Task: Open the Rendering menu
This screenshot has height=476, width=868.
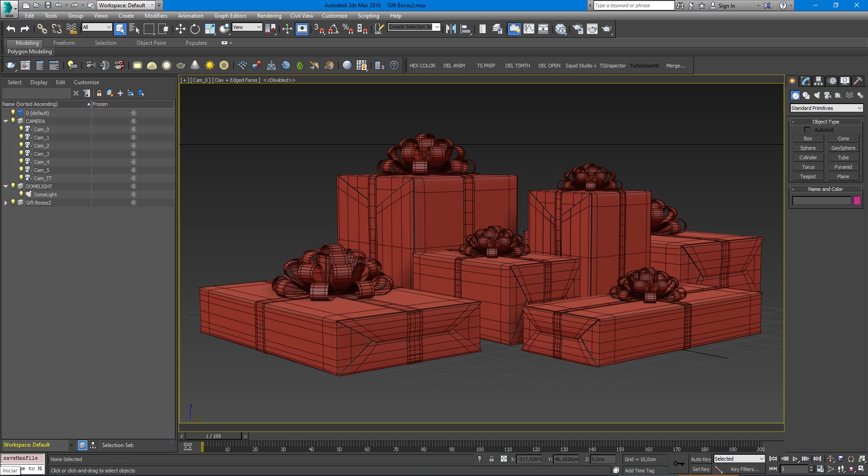Action: 269,15
